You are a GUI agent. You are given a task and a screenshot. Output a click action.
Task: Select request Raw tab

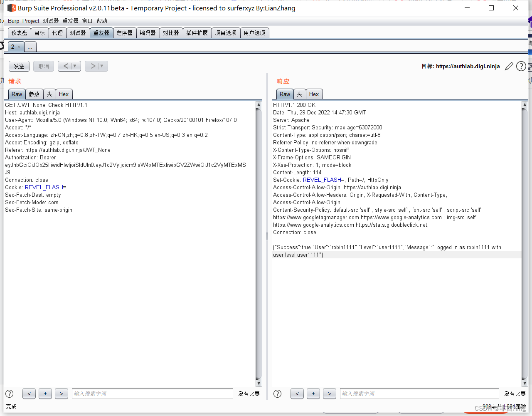pyautogui.click(x=17, y=94)
